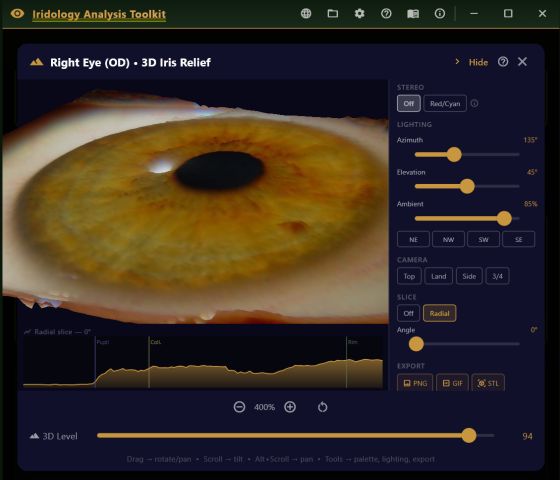The height and width of the screenshot is (480, 560).
Task: Open the folder icon in title bar
Action: coord(332,14)
